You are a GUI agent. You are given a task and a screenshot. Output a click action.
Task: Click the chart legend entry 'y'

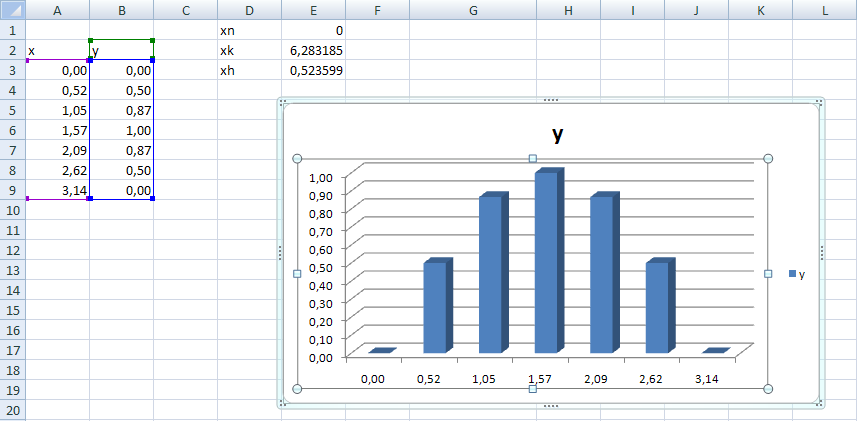[797, 274]
